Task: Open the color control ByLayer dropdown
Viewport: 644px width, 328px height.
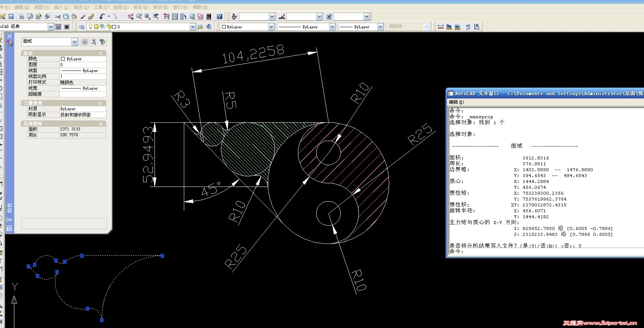Action: pos(271,27)
